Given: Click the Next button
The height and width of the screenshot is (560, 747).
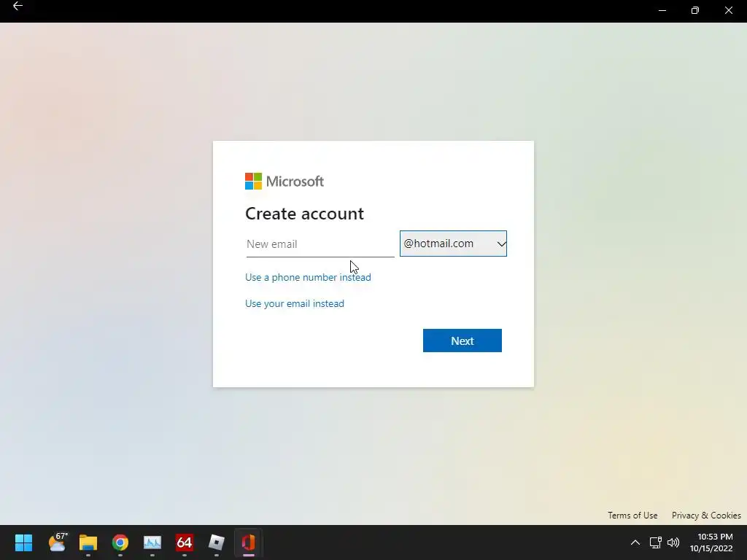Looking at the screenshot, I should pos(462,341).
